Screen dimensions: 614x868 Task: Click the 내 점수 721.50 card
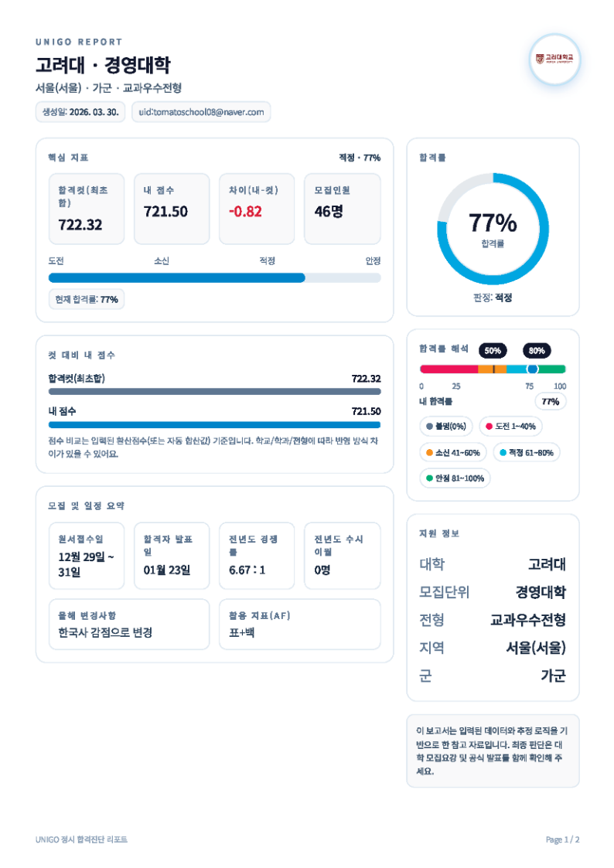pyautogui.click(x=172, y=209)
